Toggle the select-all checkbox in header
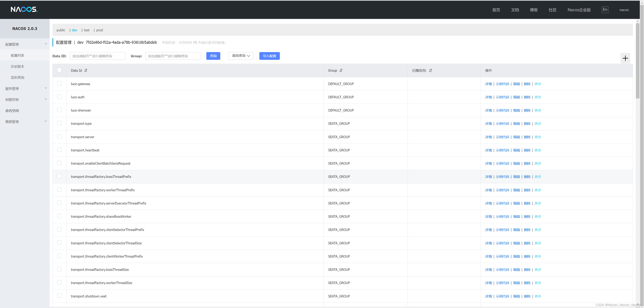Image resolution: width=644 pixels, height=308 pixels. (59, 70)
